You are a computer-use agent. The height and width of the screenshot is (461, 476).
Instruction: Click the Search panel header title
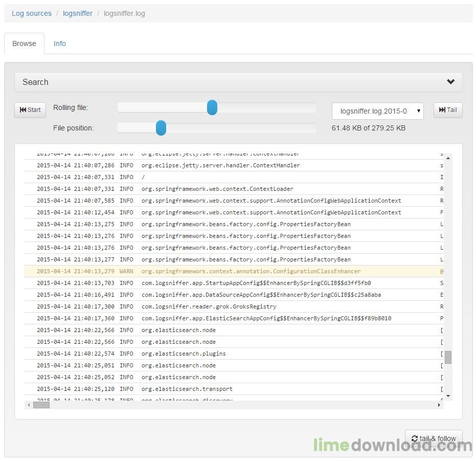coord(35,82)
